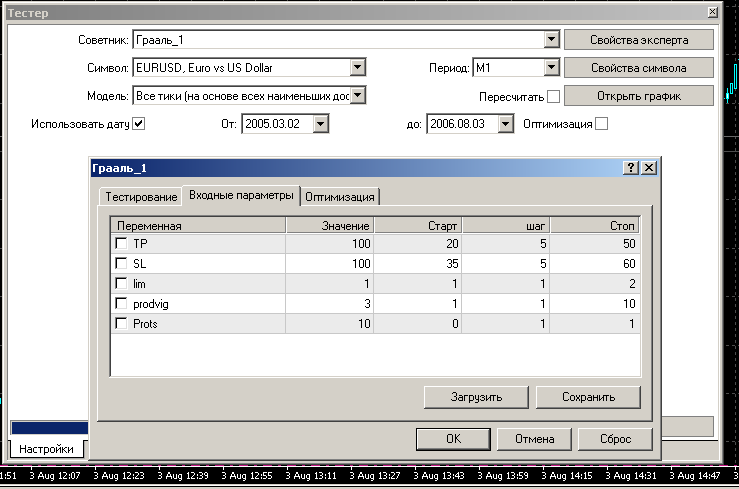The width and height of the screenshot is (739, 489).
Task: Open the От date 2005.03.02 dropdown
Action: (x=320, y=124)
